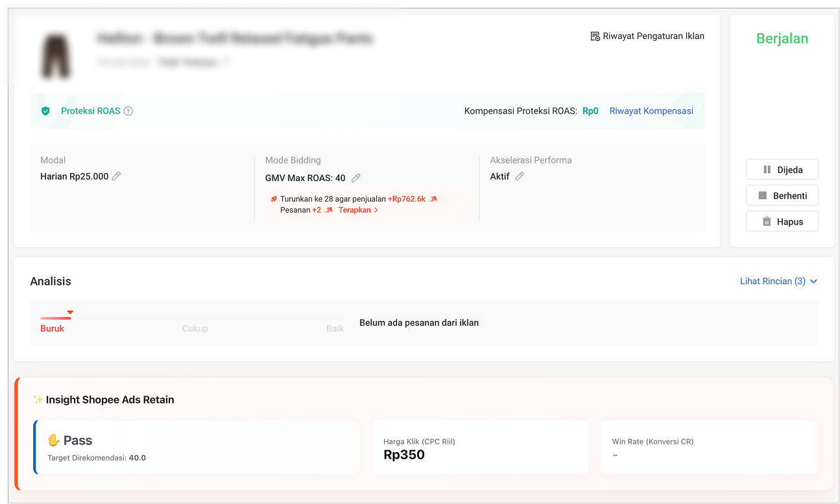The height and width of the screenshot is (504, 840).
Task: Edit the daily Modal budget pencil icon
Action: [117, 176]
